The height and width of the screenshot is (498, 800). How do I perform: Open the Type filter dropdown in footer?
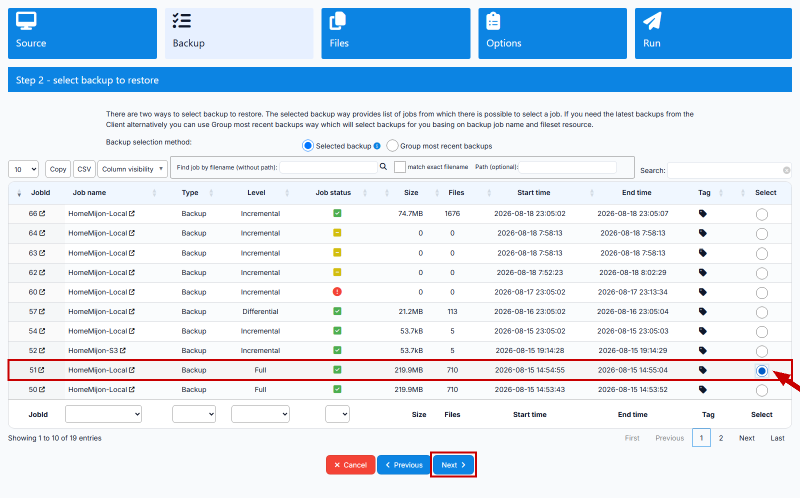194,414
